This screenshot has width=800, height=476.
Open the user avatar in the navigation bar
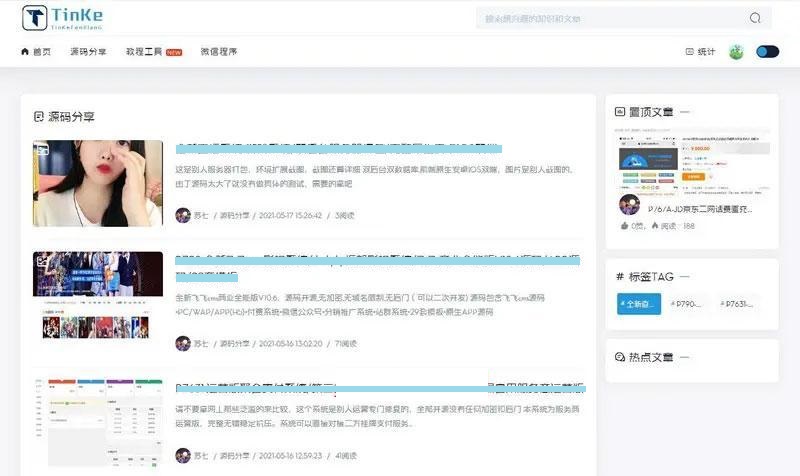(736, 52)
